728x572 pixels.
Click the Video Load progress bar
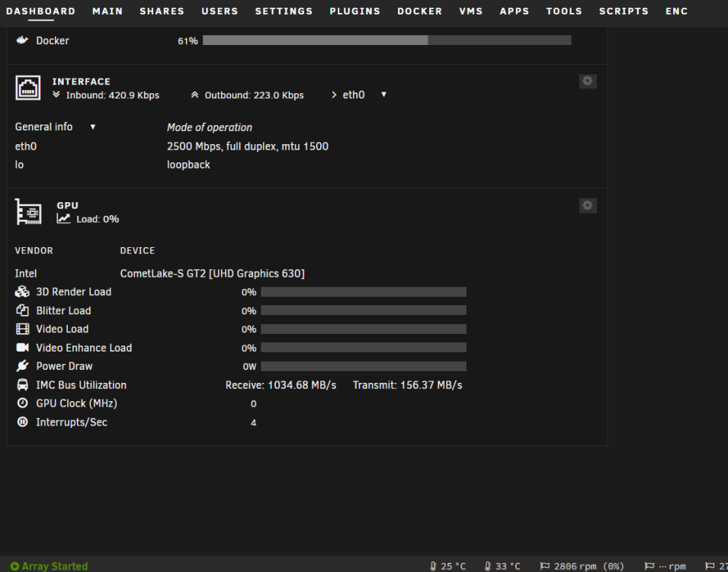364,329
